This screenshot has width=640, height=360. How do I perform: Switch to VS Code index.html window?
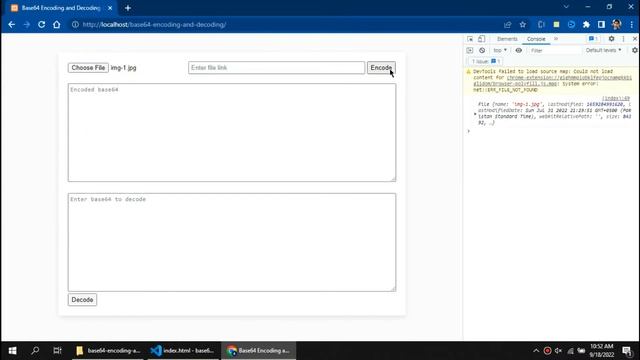coord(182,351)
